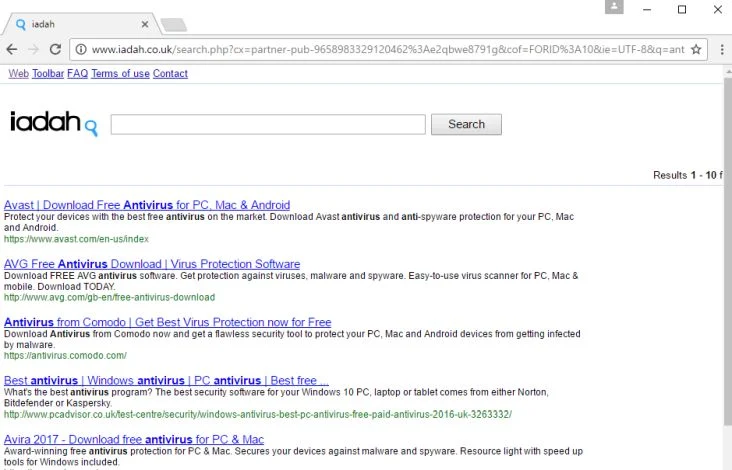Open the Web link
The image size is (732, 470).
click(19, 73)
